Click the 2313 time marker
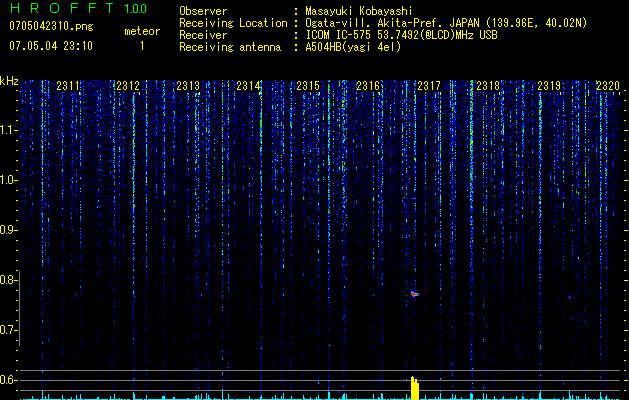The width and height of the screenshot is (629, 400). click(188, 85)
